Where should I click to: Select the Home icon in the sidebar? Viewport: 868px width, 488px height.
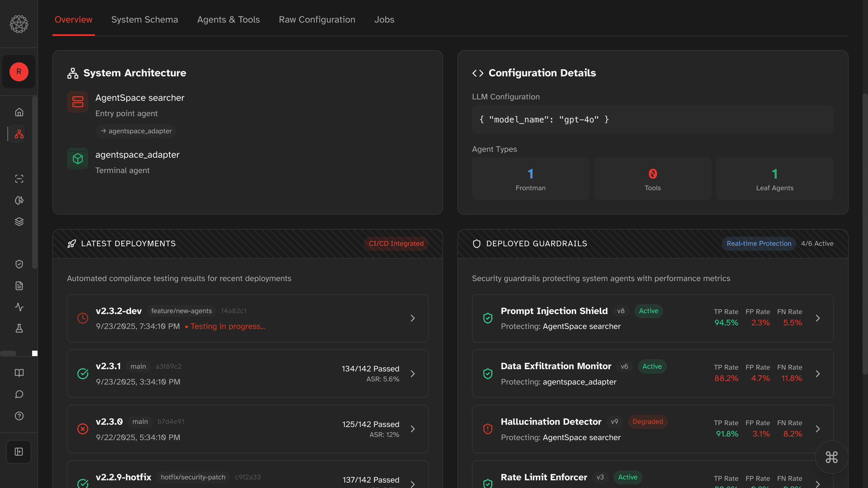pyautogui.click(x=19, y=112)
